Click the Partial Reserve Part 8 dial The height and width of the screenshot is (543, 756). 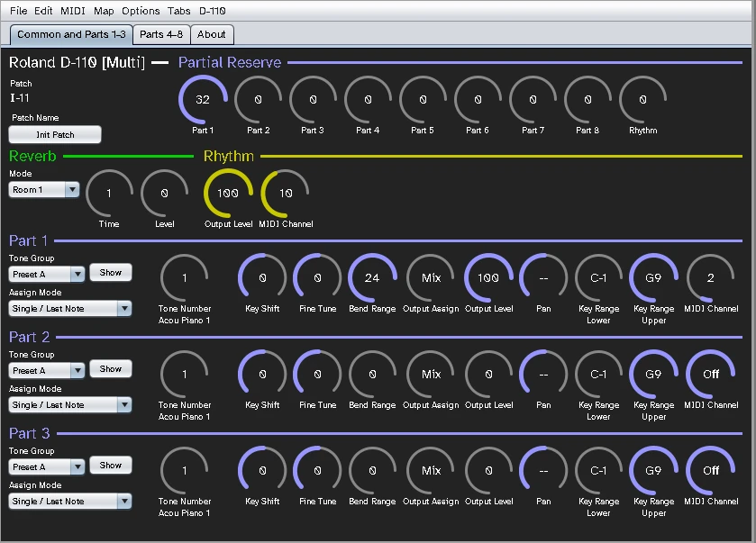(x=587, y=99)
